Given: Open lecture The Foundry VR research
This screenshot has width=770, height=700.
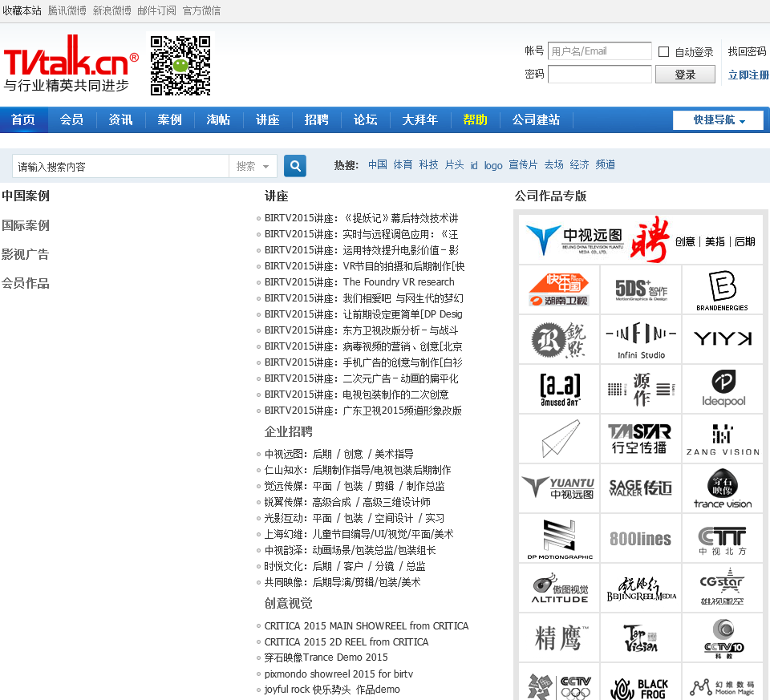Looking at the screenshot, I should click(x=359, y=281).
